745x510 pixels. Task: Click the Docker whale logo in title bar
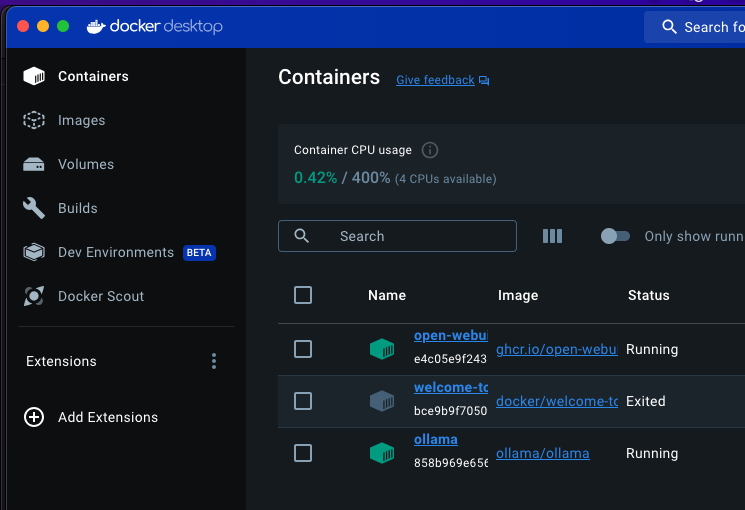click(x=96, y=27)
